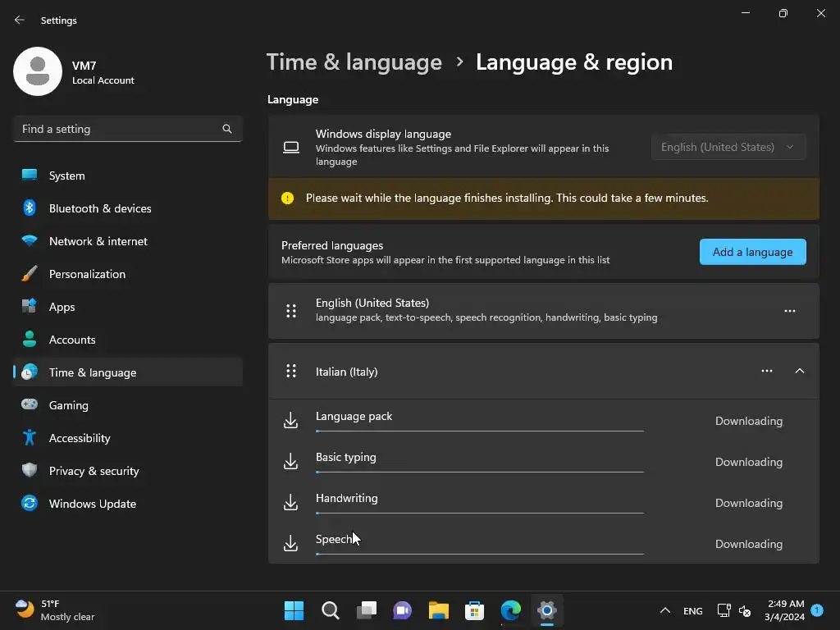Click the Accounts person icon in sidebar
This screenshot has height=630, width=840.
coord(30,339)
